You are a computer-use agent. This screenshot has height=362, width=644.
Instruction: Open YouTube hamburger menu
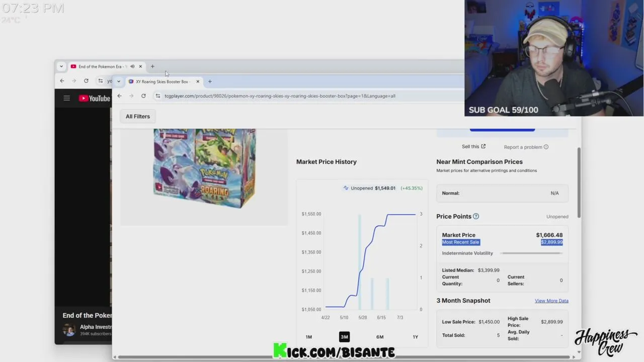click(66, 99)
